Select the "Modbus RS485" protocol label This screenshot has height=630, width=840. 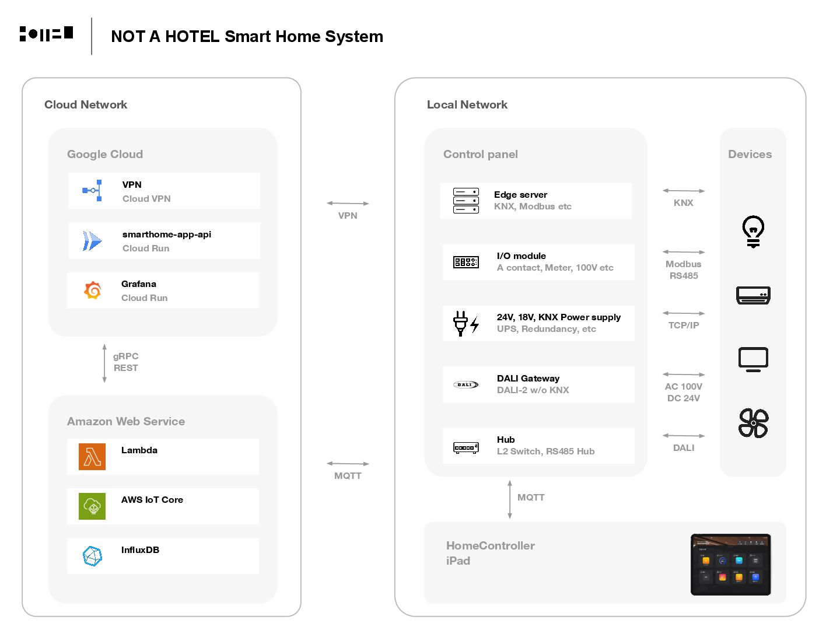pyautogui.click(x=684, y=270)
